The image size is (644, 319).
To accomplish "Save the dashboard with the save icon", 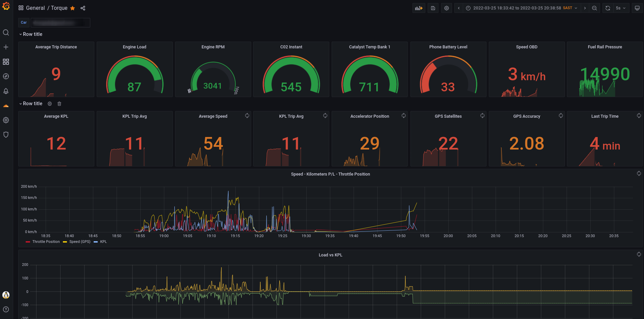I will point(433,8).
